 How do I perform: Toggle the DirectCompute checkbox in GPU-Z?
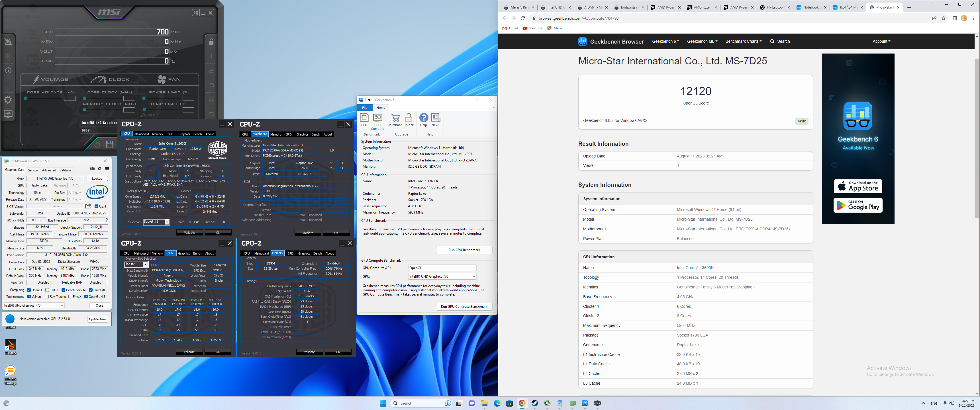64,290
